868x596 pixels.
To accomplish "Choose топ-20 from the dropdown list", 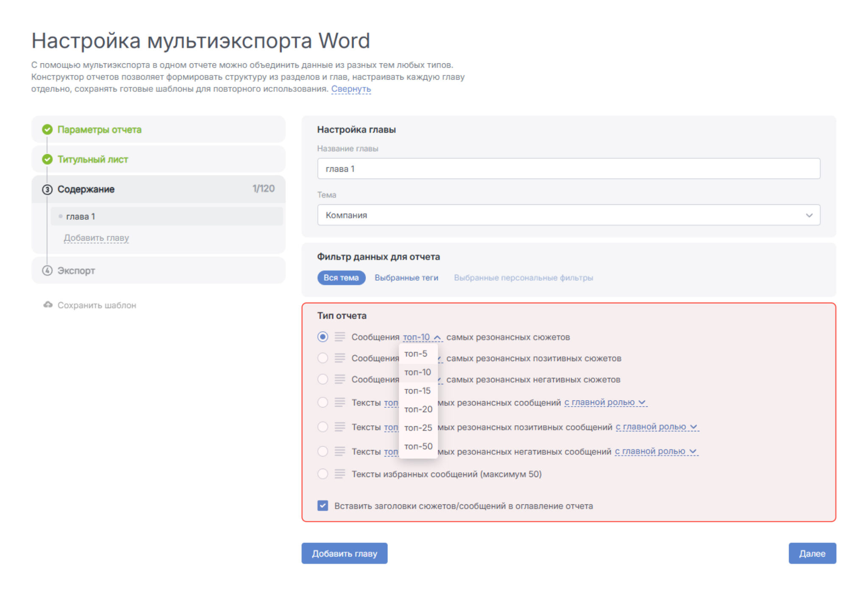I will [x=418, y=409].
